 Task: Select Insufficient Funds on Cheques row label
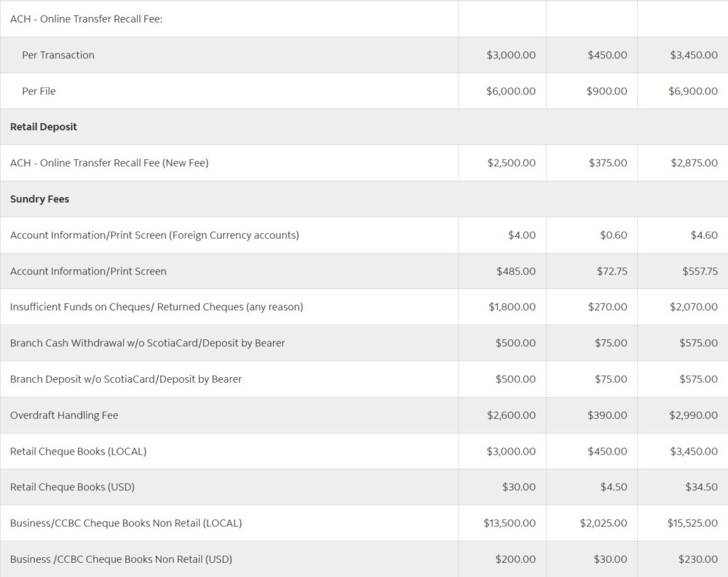(156, 307)
